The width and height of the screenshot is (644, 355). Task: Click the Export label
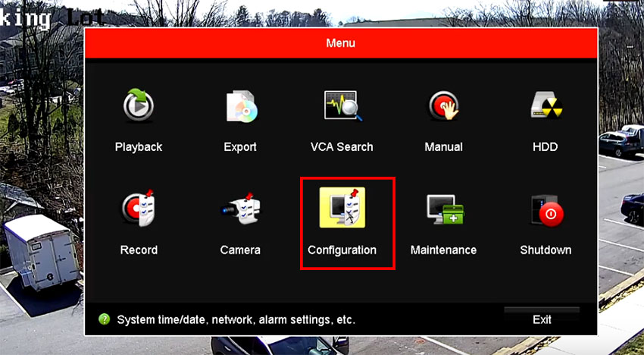click(240, 147)
